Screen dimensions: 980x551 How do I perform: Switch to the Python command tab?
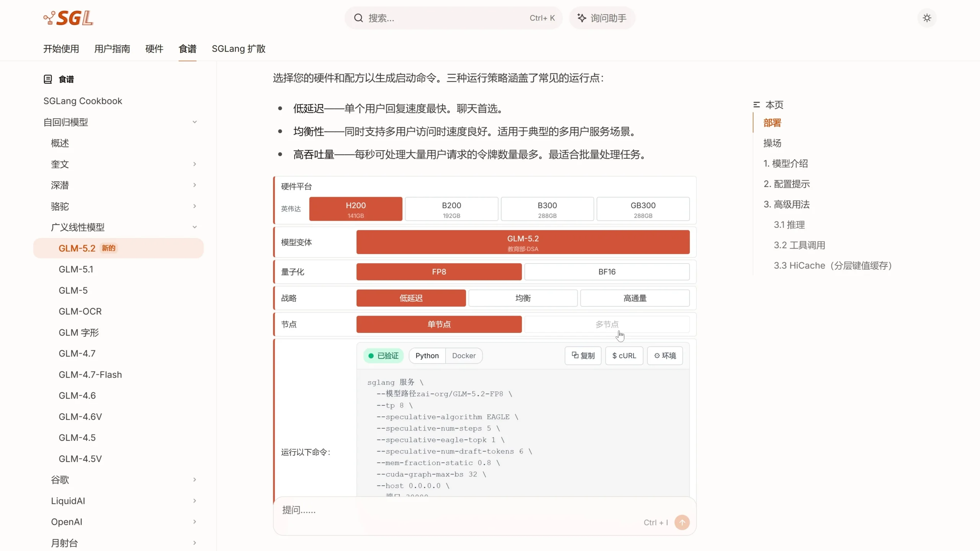(x=427, y=355)
